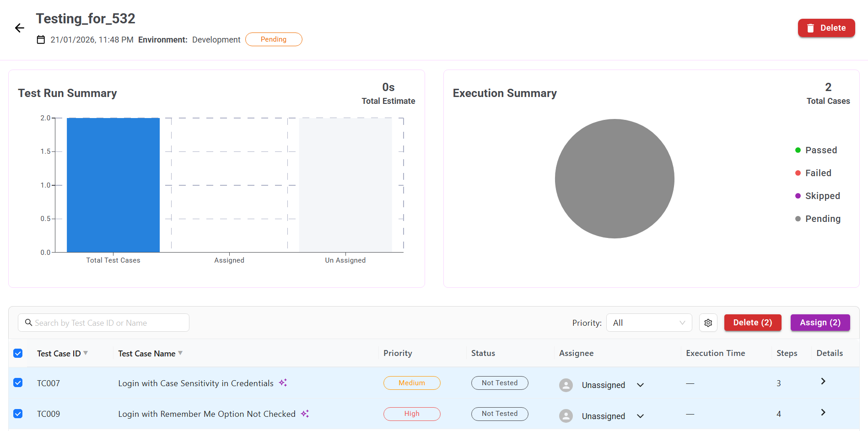
Task: Open the Priority filter dropdown
Action: 648,323
